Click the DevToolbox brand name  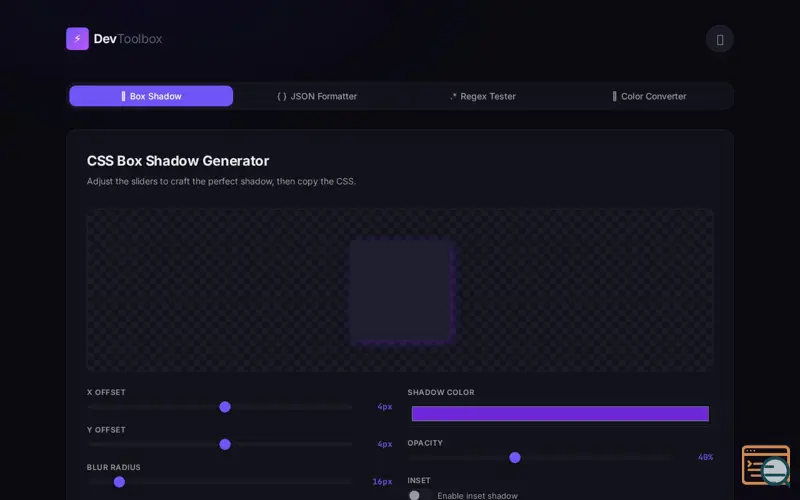coord(128,39)
